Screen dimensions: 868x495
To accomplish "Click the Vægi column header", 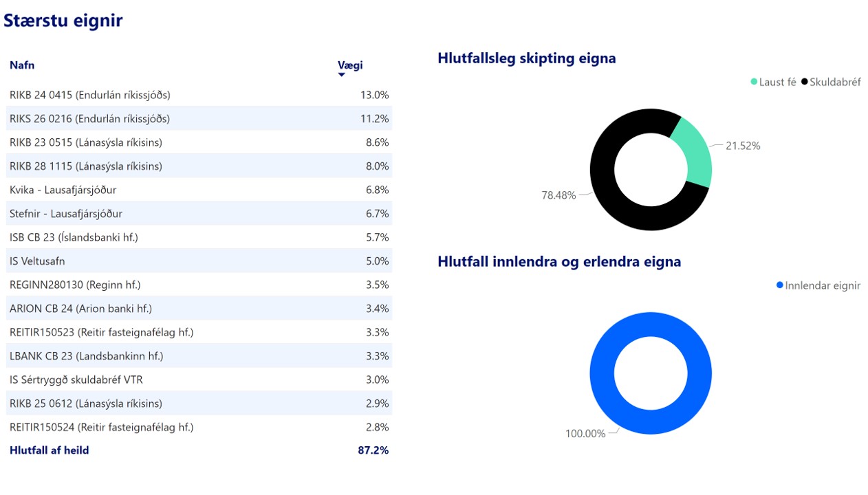I will 350,65.
